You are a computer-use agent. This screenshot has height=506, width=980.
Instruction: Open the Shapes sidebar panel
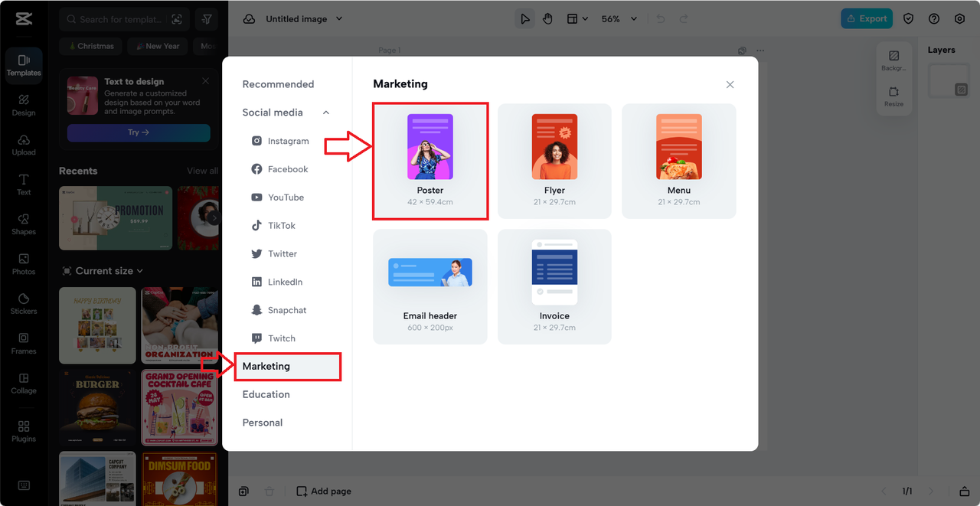click(24, 224)
